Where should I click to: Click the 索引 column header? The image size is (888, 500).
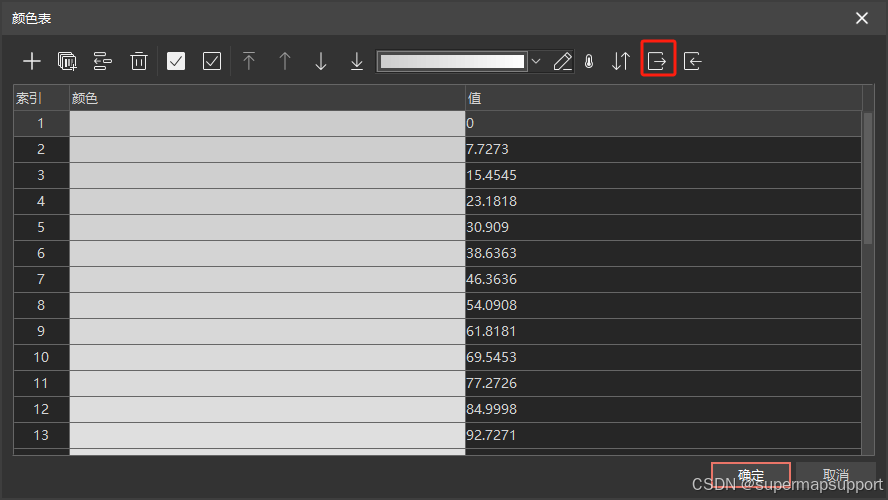[41, 98]
